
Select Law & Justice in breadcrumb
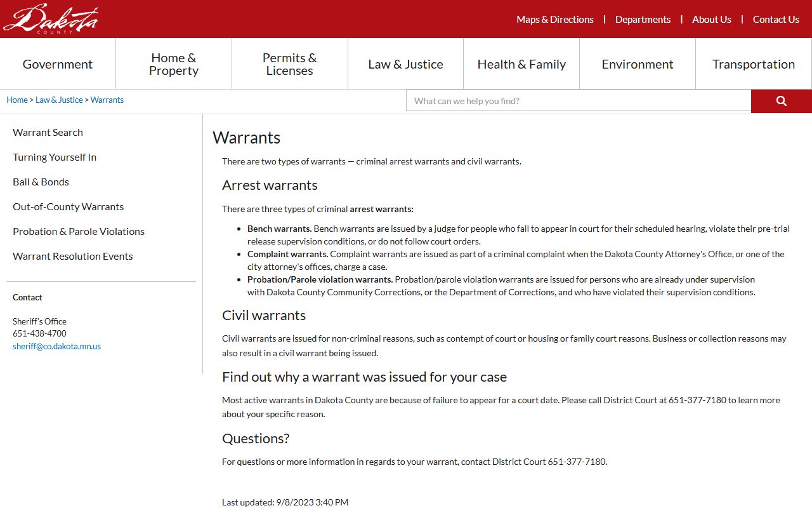pyautogui.click(x=59, y=100)
